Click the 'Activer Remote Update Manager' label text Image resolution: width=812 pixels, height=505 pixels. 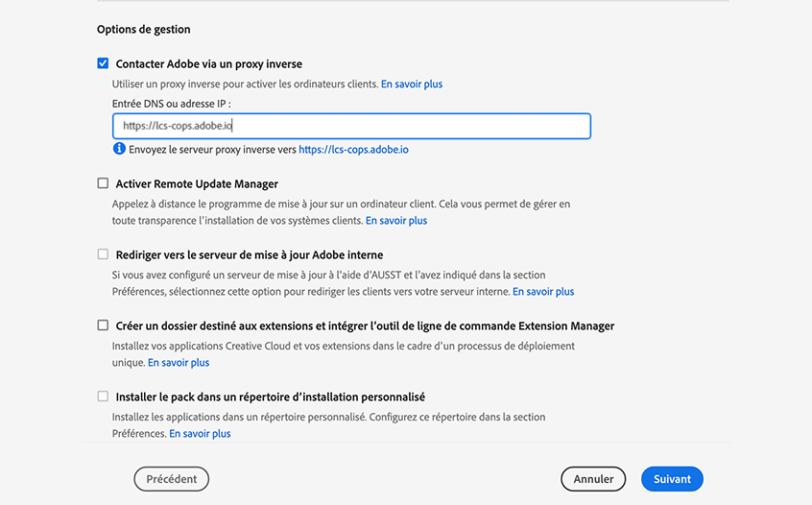pos(197,183)
